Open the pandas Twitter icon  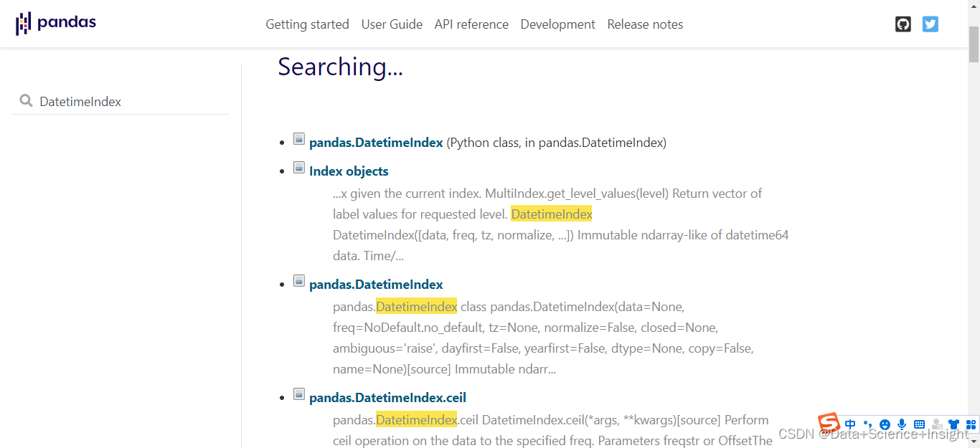(930, 24)
